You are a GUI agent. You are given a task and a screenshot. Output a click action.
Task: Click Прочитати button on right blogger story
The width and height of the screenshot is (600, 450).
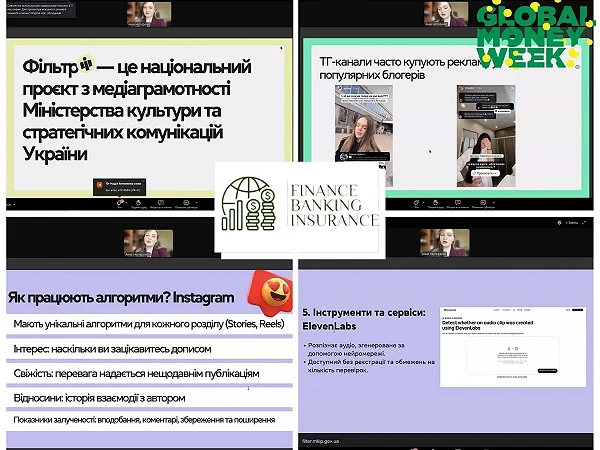[484, 172]
